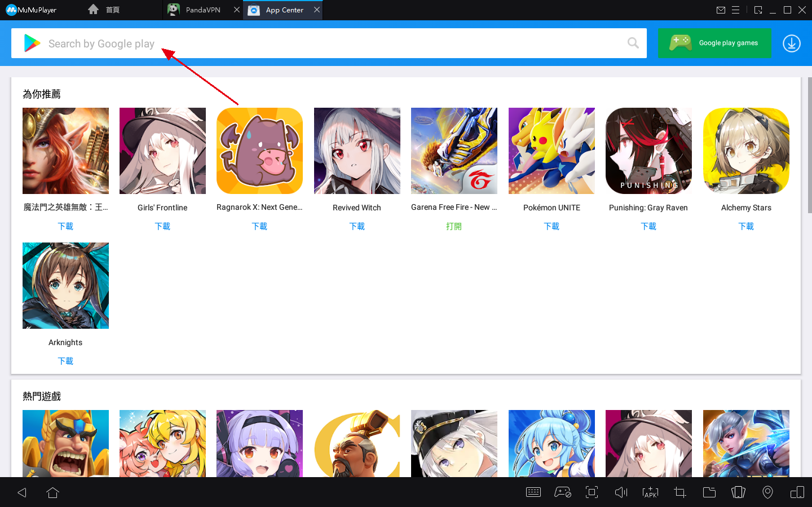The height and width of the screenshot is (507, 812).
Task: Download Arknights via 下載 link
Action: click(65, 361)
